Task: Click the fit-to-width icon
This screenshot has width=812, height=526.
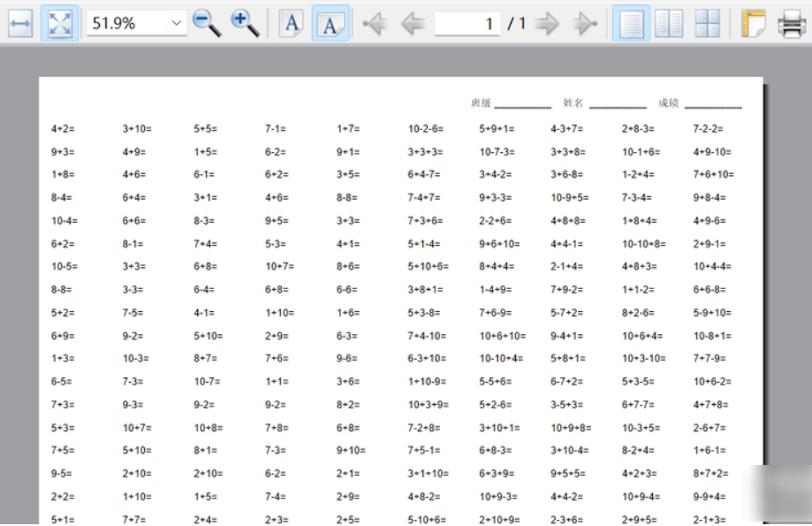Action: click(20, 24)
